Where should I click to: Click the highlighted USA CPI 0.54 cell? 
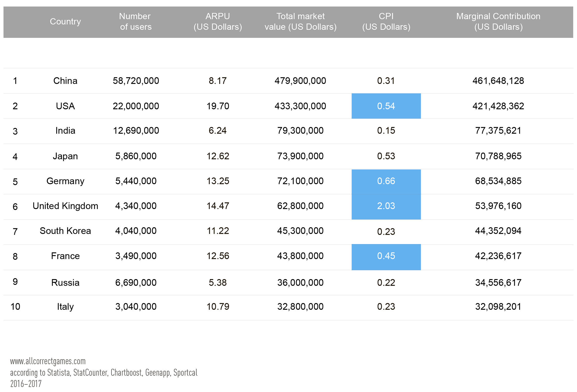[x=386, y=106]
